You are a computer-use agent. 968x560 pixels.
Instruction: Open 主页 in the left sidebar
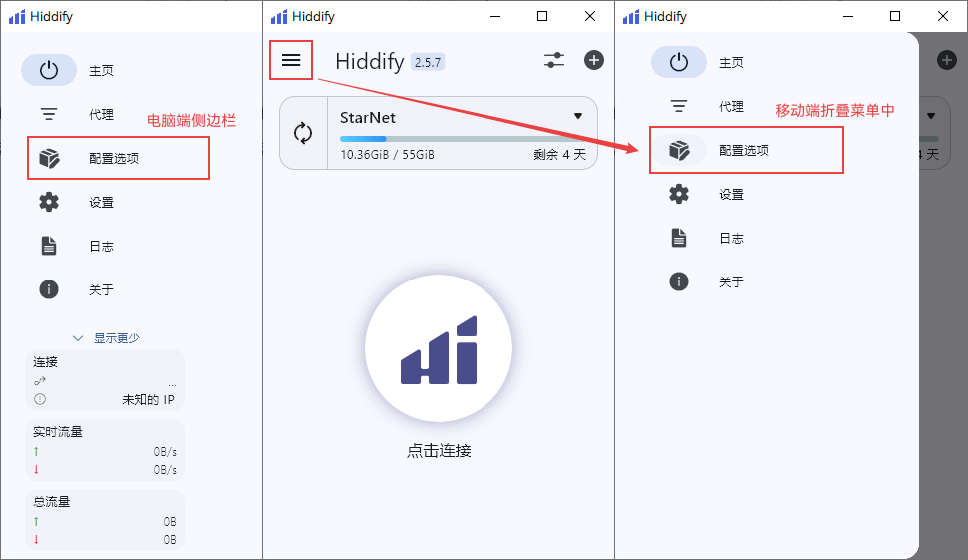pos(101,70)
